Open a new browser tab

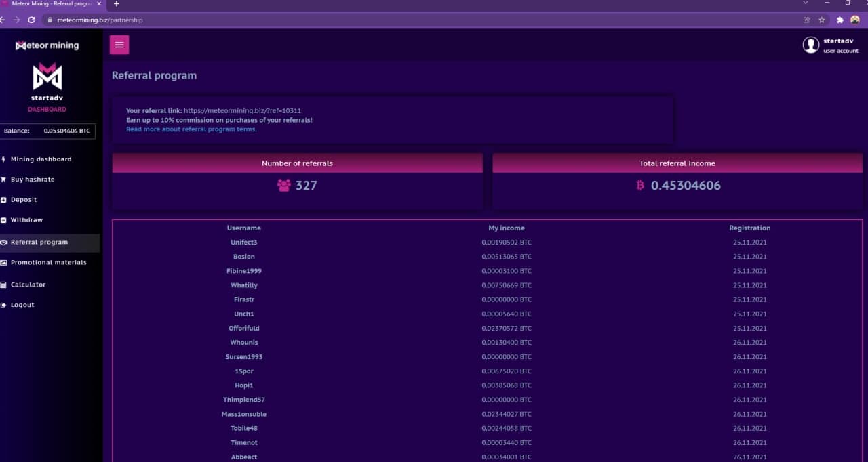click(116, 4)
